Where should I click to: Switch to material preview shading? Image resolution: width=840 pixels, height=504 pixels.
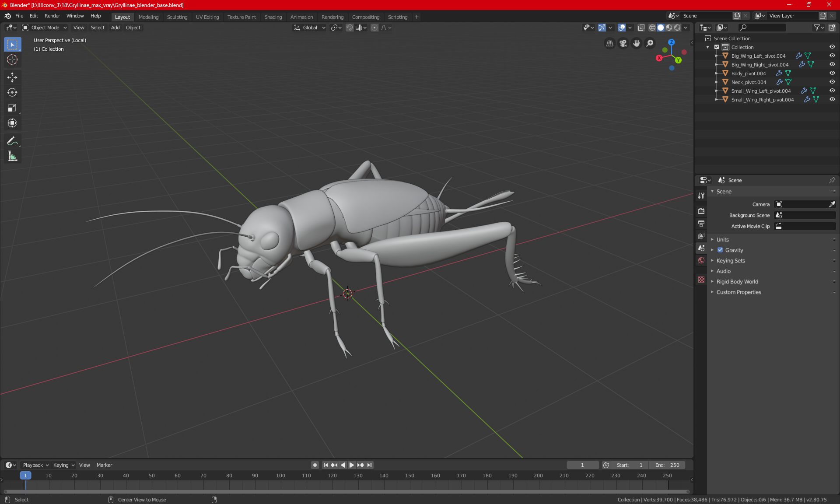(669, 28)
